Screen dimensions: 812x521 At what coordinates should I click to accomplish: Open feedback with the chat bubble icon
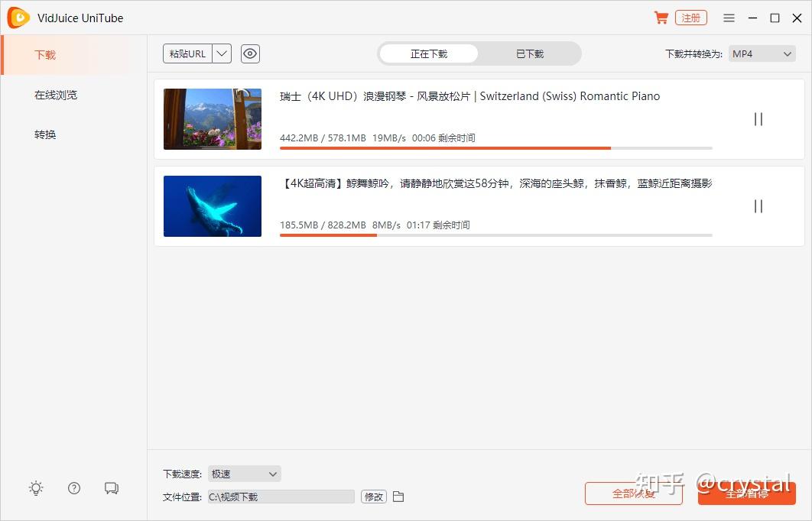pos(112,487)
